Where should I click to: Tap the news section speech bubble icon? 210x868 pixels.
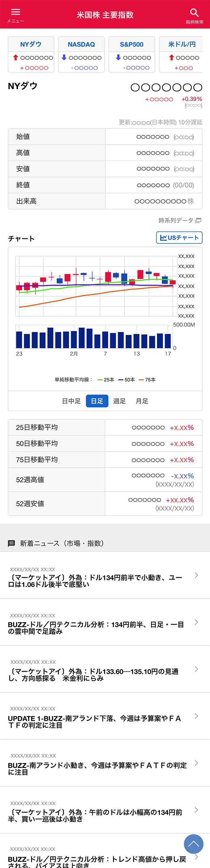[11, 543]
